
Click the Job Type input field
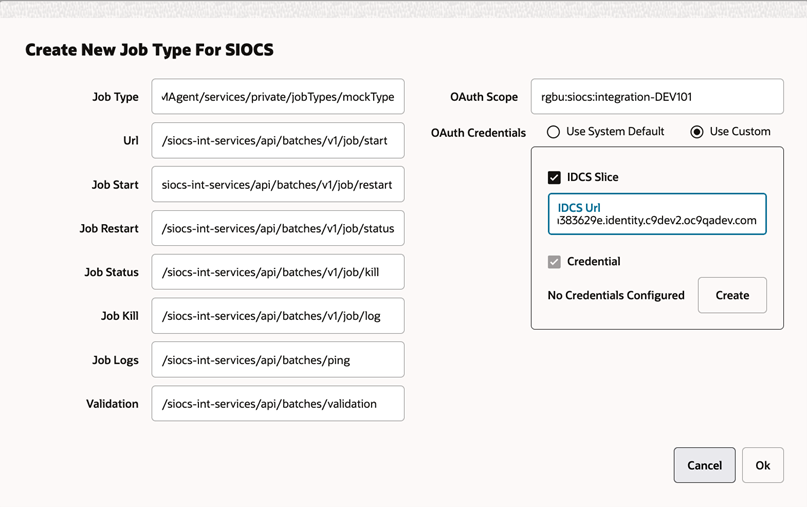pos(278,97)
